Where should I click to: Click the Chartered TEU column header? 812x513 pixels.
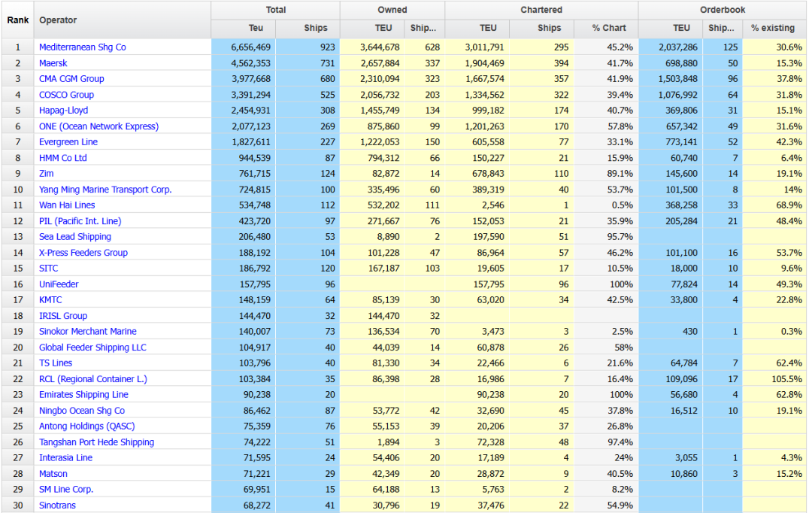coord(477,29)
